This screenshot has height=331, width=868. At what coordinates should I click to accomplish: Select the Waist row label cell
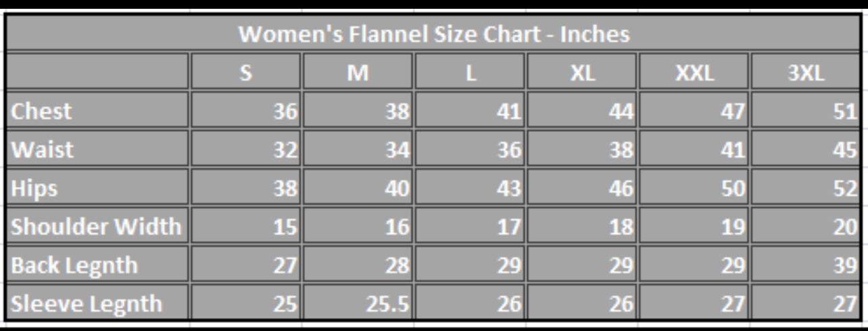pyautogui.click(x=97, y=150)
